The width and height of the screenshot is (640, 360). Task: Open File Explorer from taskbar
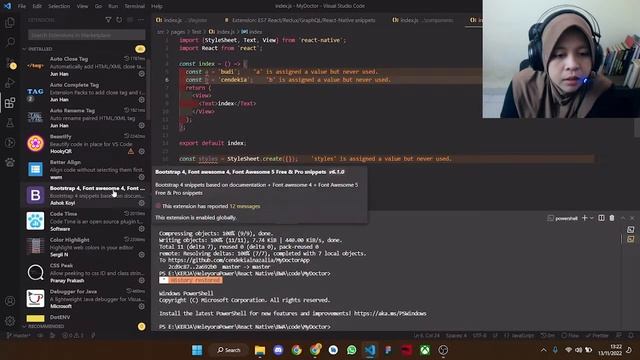pos(260,350)
